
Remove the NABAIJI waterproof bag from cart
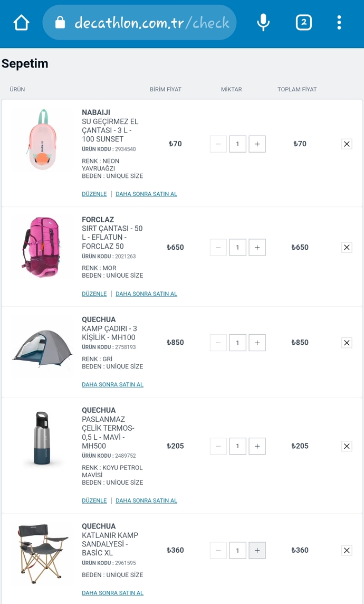(x=347, y=144)
